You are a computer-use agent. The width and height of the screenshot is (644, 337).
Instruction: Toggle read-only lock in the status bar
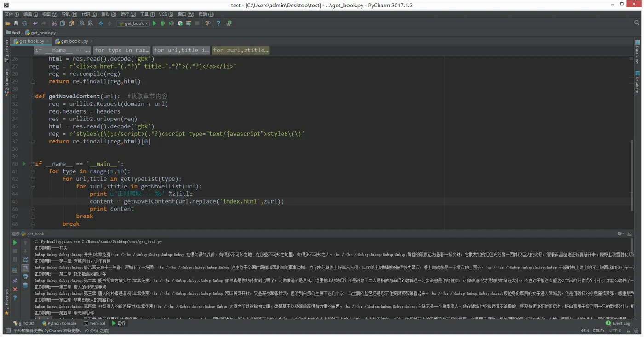tap(628, 331)
